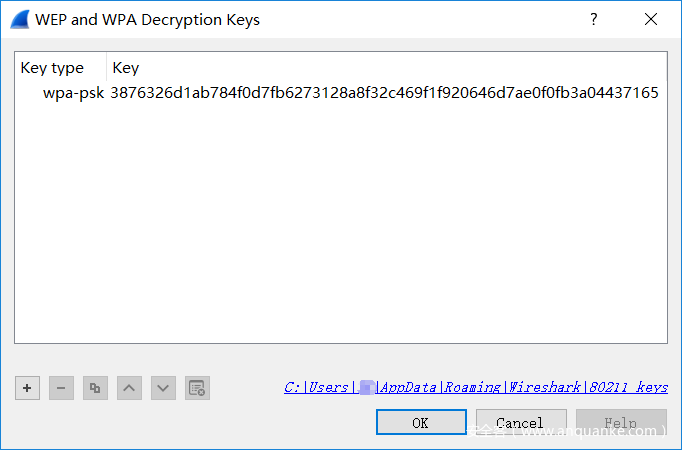Close the Decryption Keys dialog
This screenshot has width=682, height=450.
(x=651, y=19)
